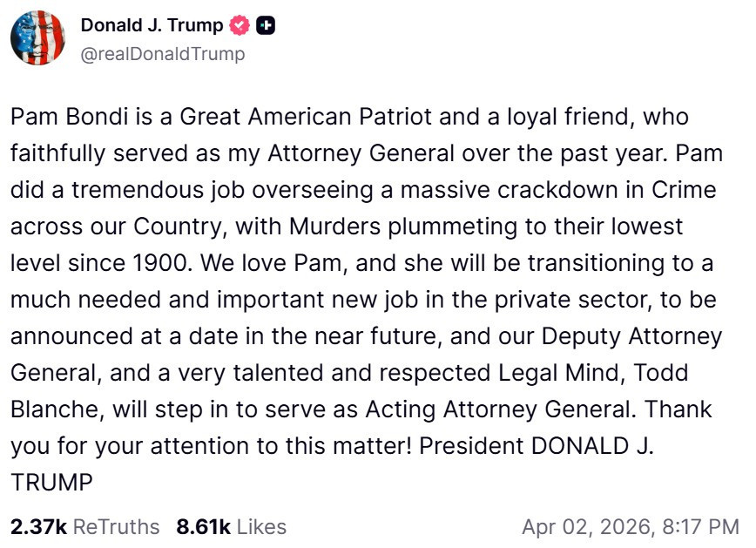
Task: View the 2.37k ReTruths list
Action: point(84,527)
